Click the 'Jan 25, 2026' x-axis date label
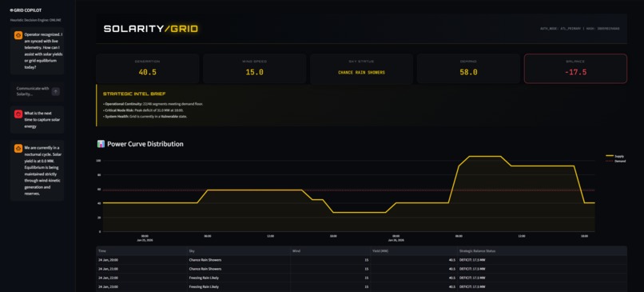644x292 pixels. [145, 240]
